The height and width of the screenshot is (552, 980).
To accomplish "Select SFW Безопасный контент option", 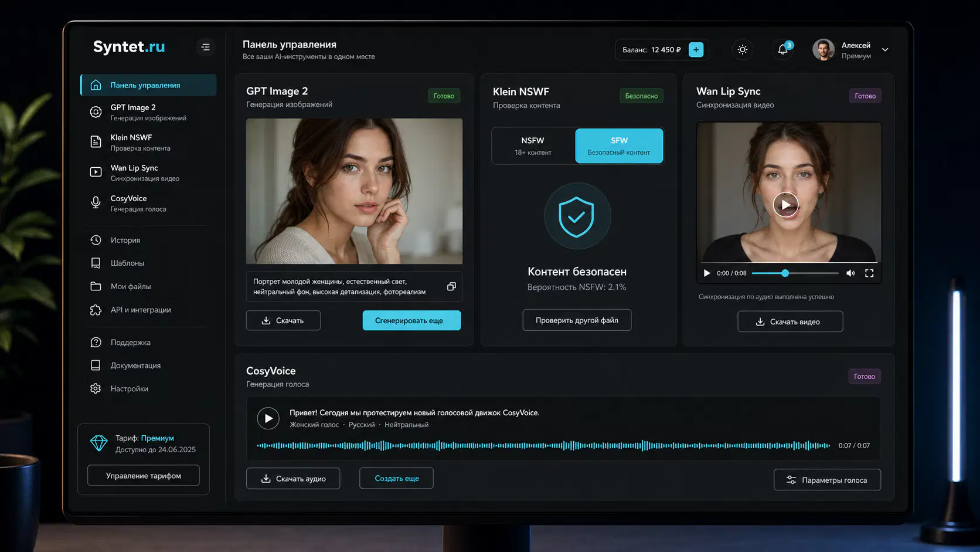I will click(619, 146).
